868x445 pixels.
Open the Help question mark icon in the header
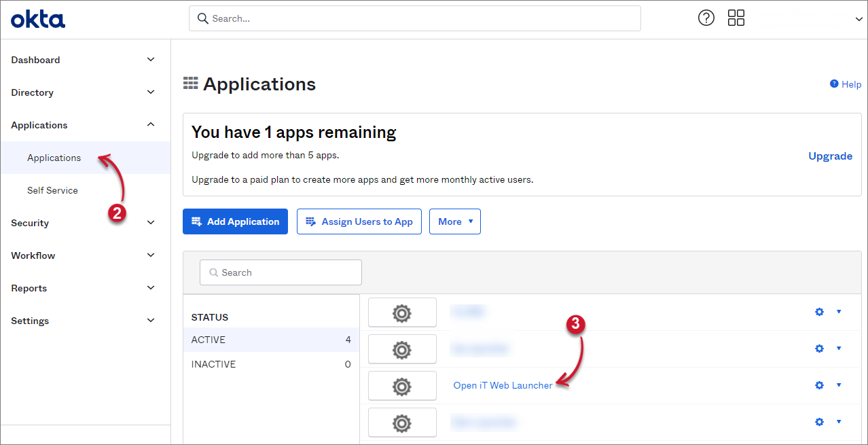[x=706, y=18]
